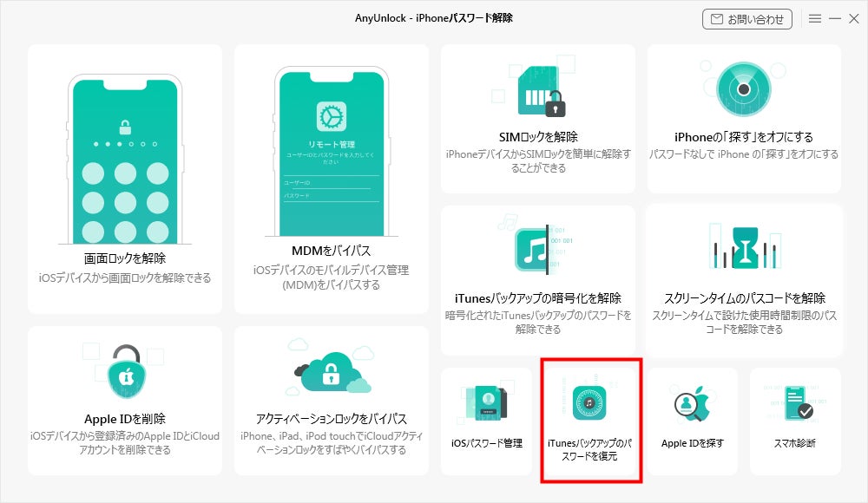The image size is (868, 503).
Task: Click the cloud lock activation icon
Action: (332, 372)
